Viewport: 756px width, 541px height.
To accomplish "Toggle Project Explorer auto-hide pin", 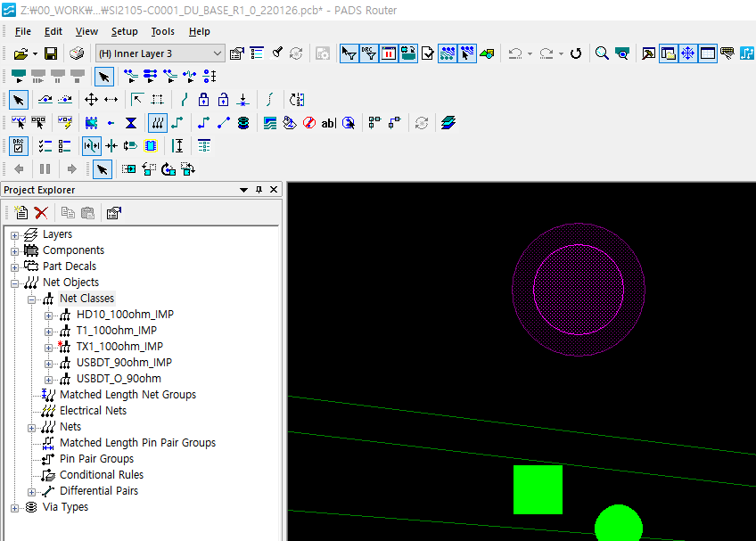I will pos(259,190).
